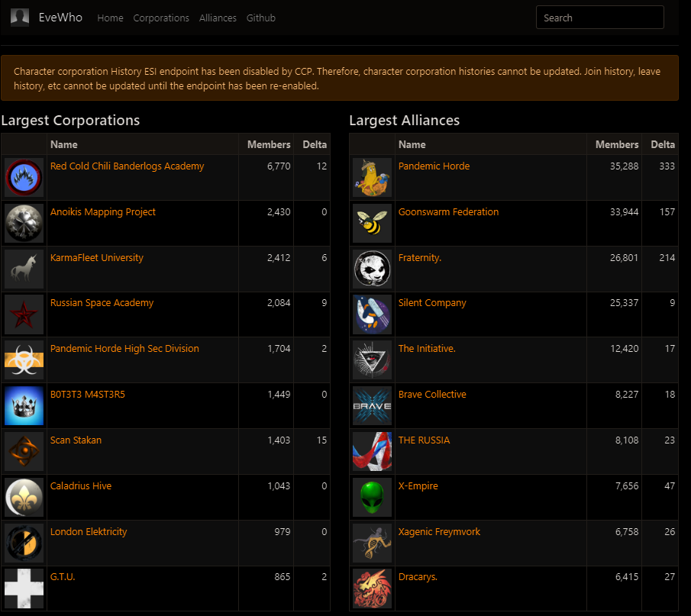691x616 pixels.
Task: Follow Brave Collective link
Action: pyautogui.click(x=432, y=395)
